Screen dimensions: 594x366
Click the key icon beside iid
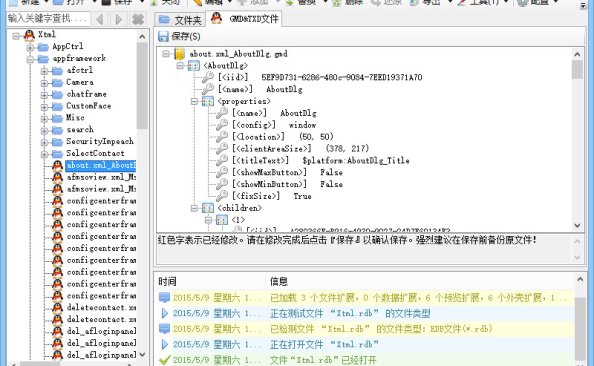208,77
